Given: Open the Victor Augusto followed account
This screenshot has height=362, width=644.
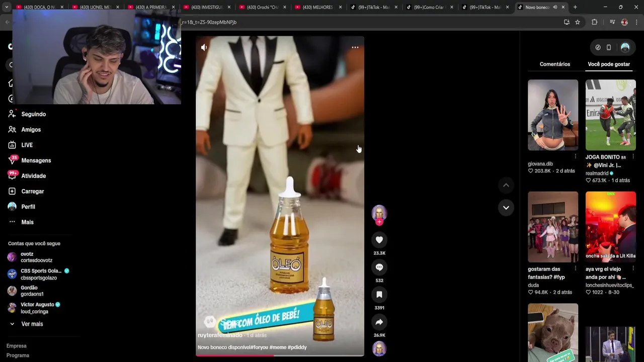Looking at the screenshot, I should 34,308.
